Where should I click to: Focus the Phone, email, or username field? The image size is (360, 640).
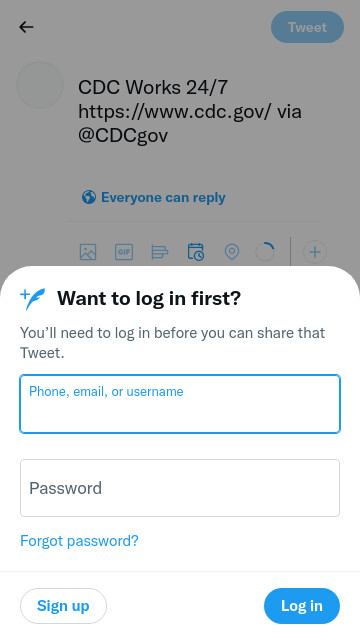click(180, 404)
